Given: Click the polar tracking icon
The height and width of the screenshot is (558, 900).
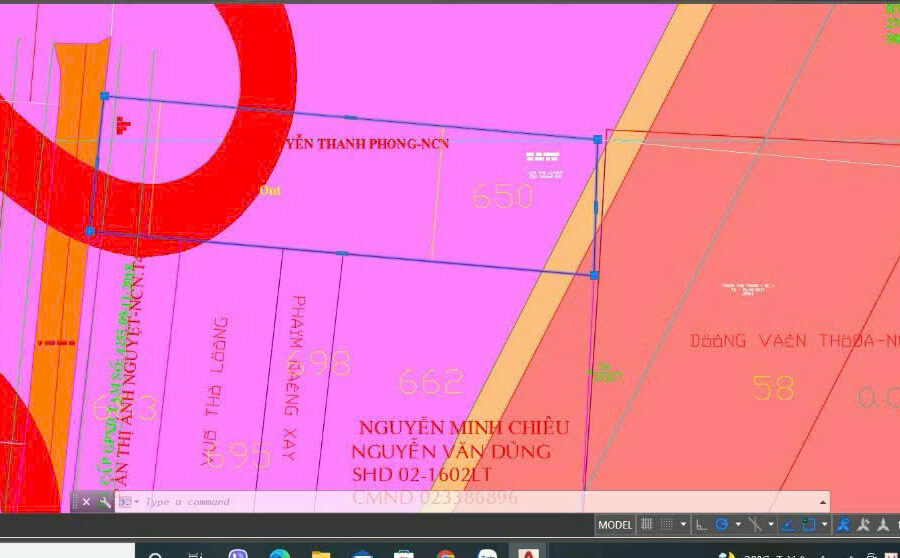Looking at the screenshot, I should [721, 525].
